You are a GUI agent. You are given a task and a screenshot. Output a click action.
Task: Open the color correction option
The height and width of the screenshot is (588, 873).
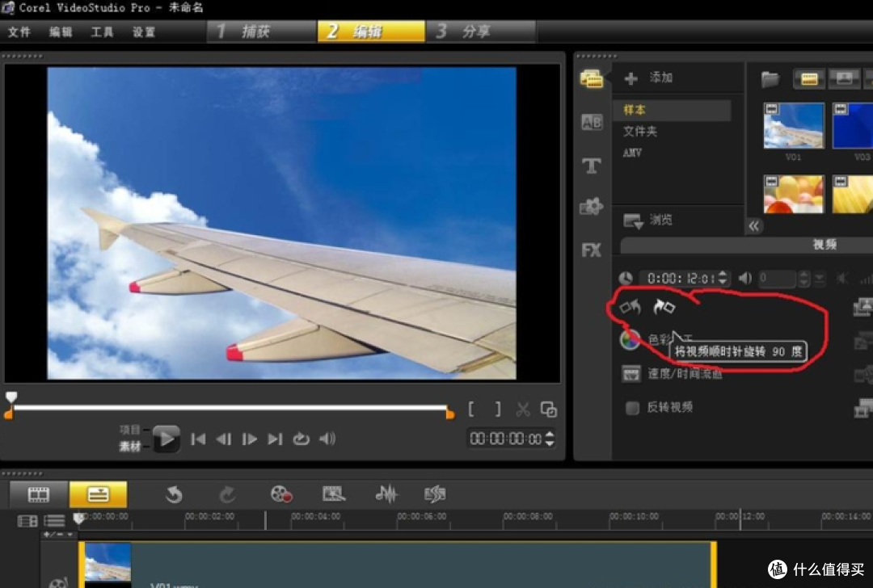coord(630,339)
